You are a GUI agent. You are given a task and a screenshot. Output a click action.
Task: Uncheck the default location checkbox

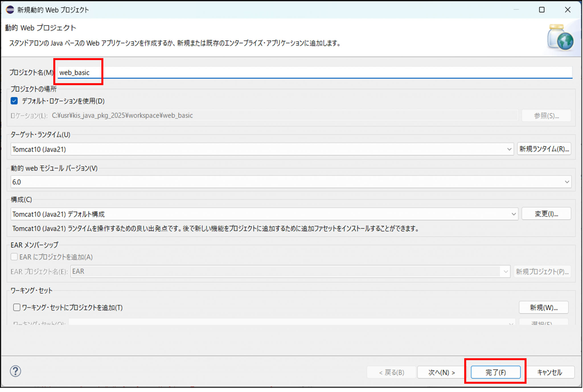point(14,101)
